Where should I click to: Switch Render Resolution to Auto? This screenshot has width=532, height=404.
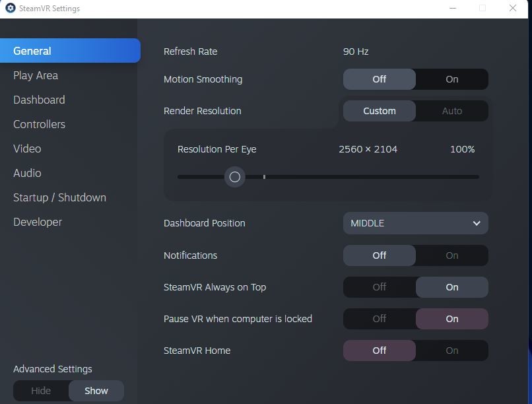452,111
